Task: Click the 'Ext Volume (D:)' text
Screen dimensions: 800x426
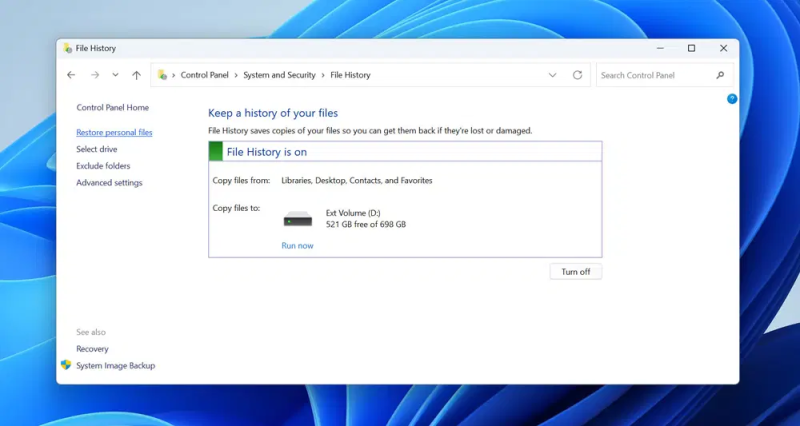Action: tap(353, 213)
